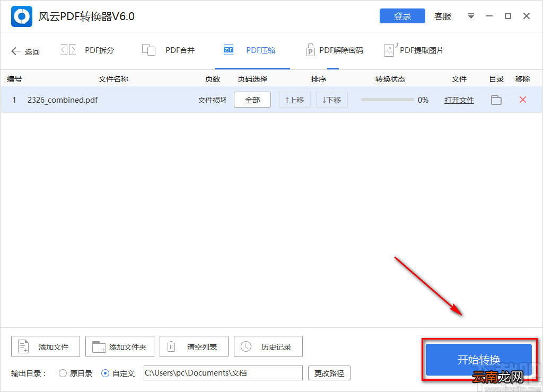The height and width of the screenshot is (392, 543).
Task: Click the PDF split icon
Action: (x=68, y=50)
